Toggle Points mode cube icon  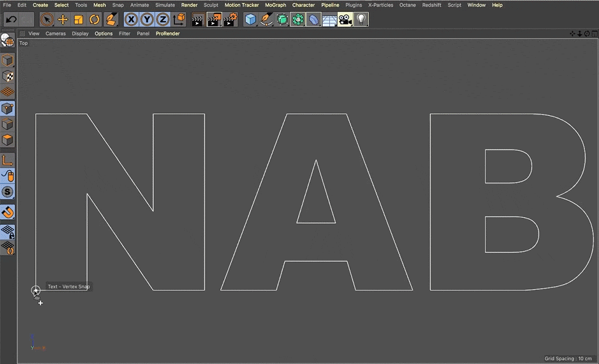(8, 108)
